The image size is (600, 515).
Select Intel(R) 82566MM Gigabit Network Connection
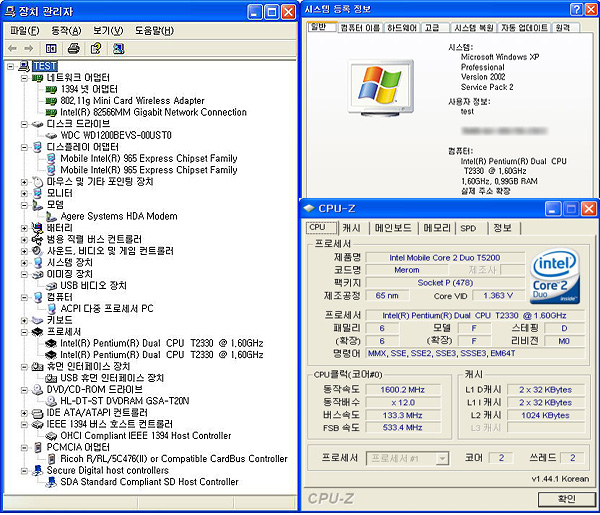coord(153,112)
